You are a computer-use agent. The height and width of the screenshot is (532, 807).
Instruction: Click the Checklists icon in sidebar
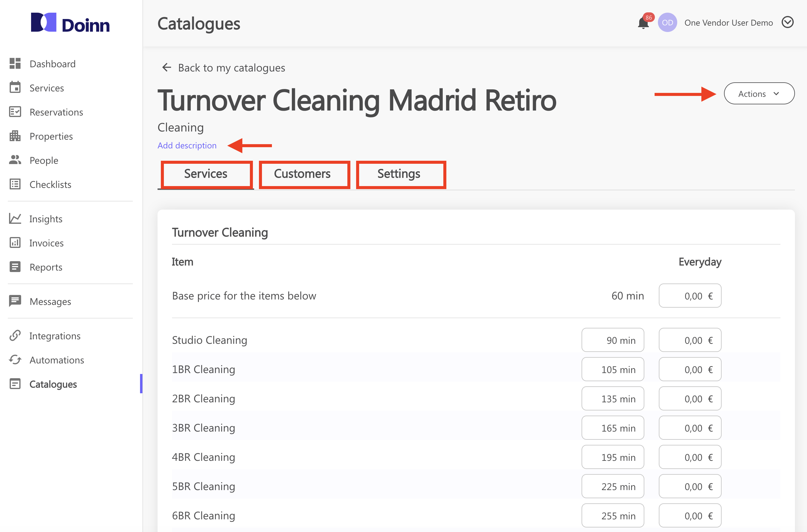click(x=15, y=184)
